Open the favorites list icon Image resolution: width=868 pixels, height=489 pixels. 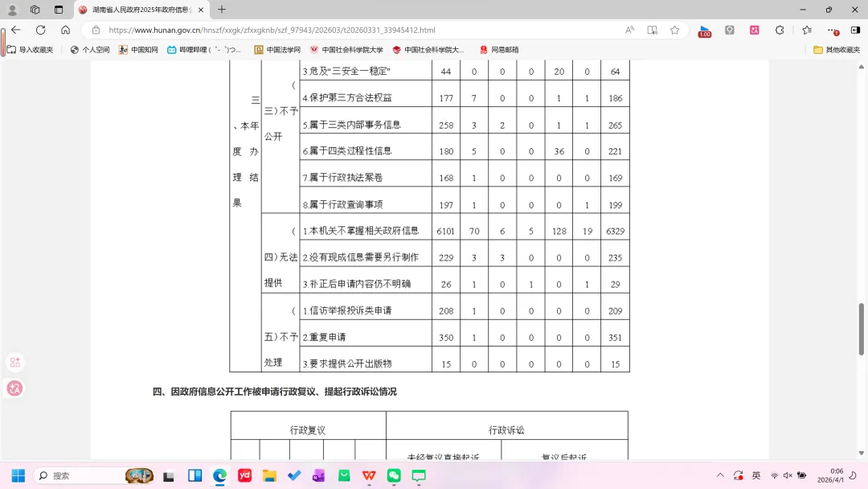(x=807, y=30)
